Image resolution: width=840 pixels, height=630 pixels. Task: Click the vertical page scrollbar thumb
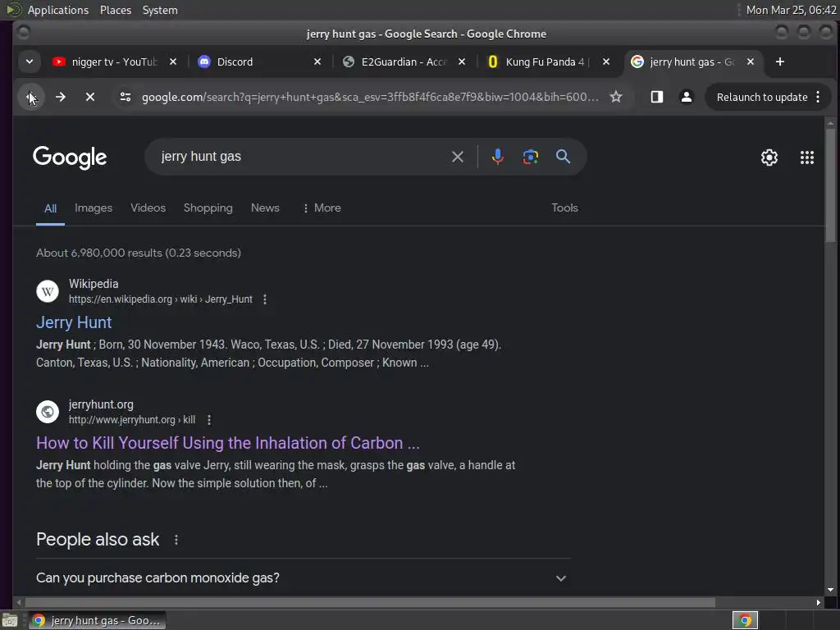coord(830,185)
